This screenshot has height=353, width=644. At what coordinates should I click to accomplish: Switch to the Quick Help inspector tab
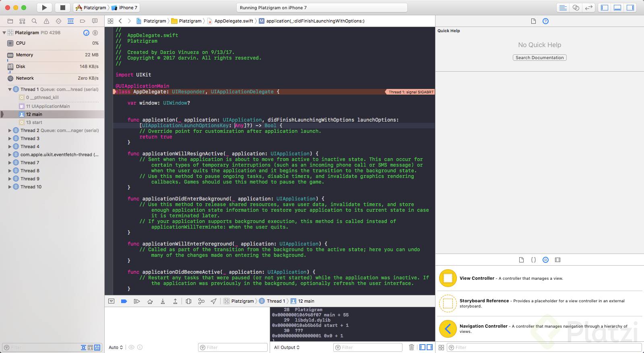pyautogui.click(x=545, y=21)
